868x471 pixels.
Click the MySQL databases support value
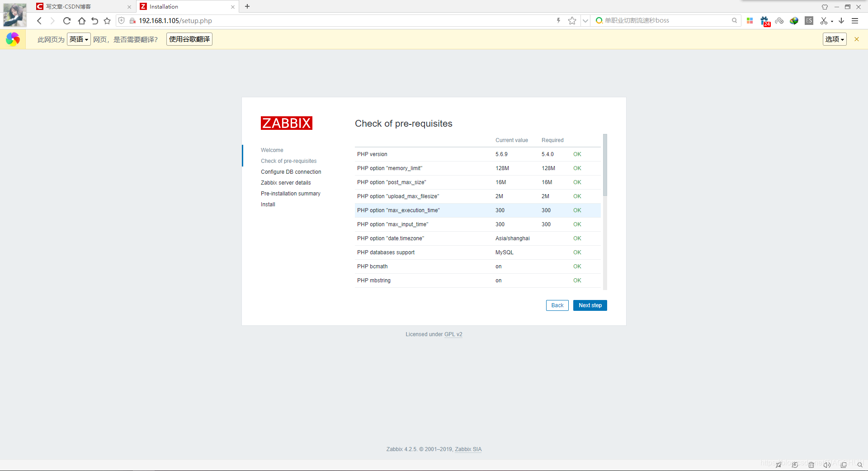tap(505, 252)
